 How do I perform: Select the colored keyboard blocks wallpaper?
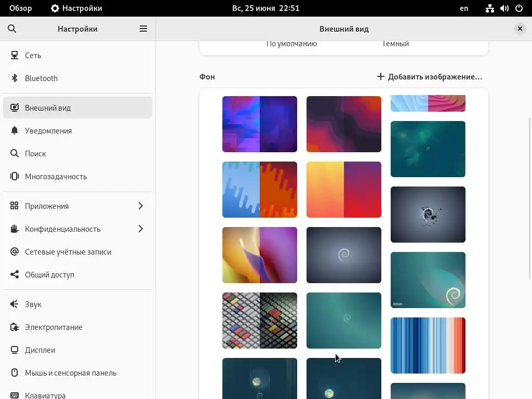click(x=260, y=320)
